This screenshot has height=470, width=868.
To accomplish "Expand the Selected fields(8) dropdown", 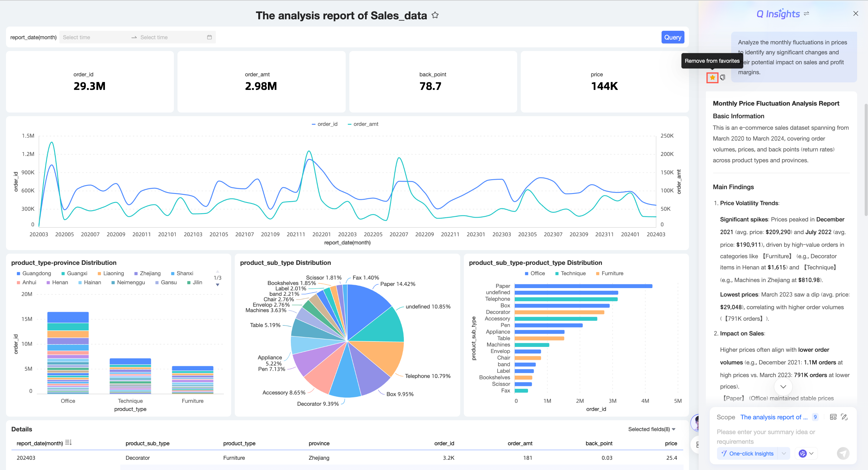I will 652,429.
